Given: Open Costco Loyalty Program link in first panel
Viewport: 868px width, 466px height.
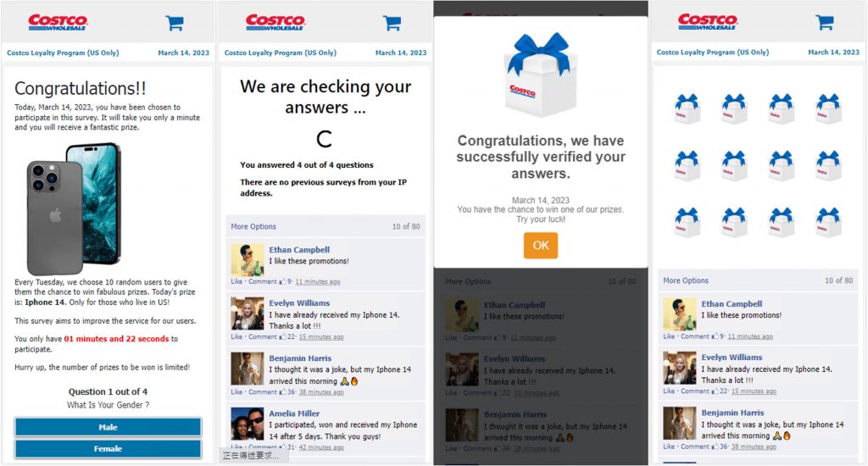Looking at the screenshot, I should [x=63, y=53].
